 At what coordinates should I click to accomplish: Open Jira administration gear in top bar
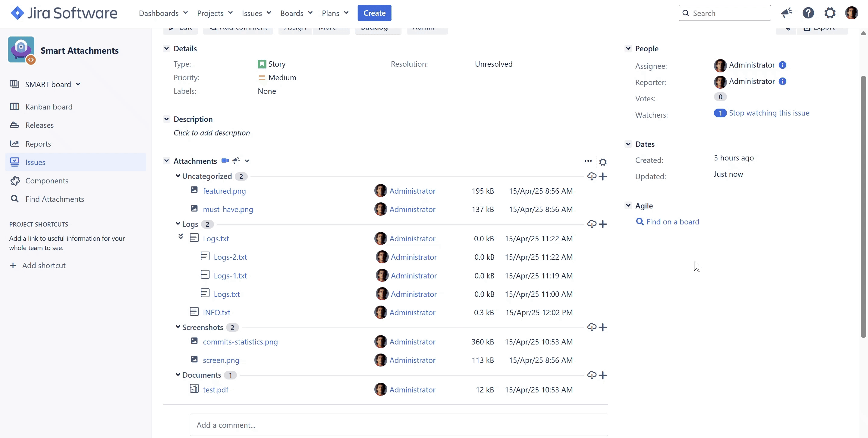coord(830,13)
